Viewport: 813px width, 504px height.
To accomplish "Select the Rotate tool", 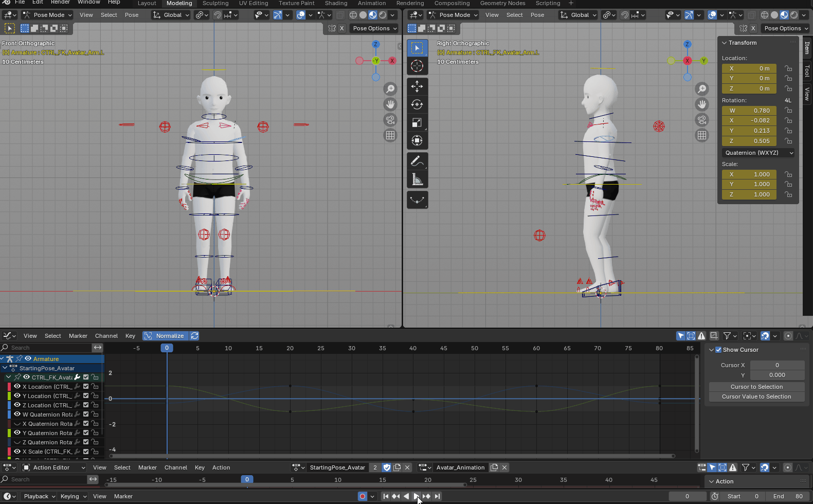I will [x=417, y=104].
